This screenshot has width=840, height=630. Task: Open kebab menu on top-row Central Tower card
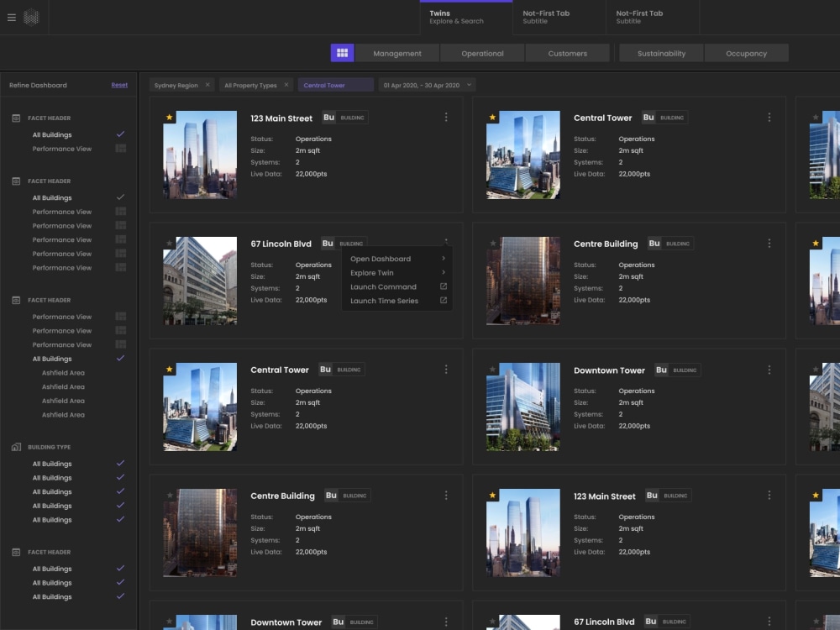[769, 118]
